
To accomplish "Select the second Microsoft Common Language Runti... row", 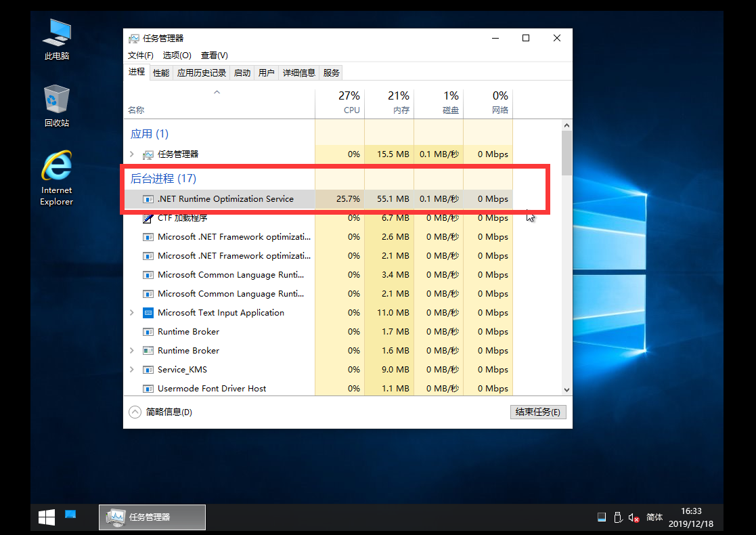I will coord(318,294).
